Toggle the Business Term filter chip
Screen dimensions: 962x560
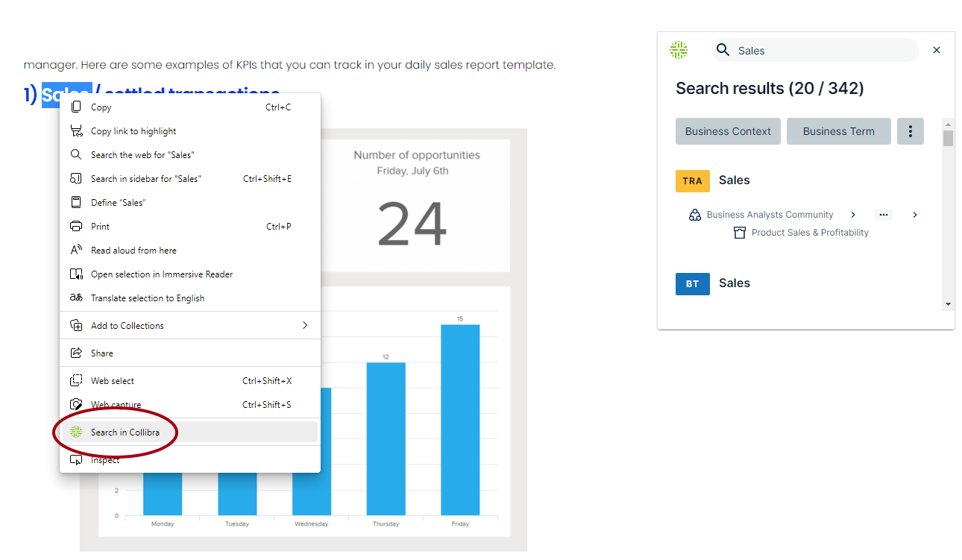pyautogui.click(x=838, y=130)
